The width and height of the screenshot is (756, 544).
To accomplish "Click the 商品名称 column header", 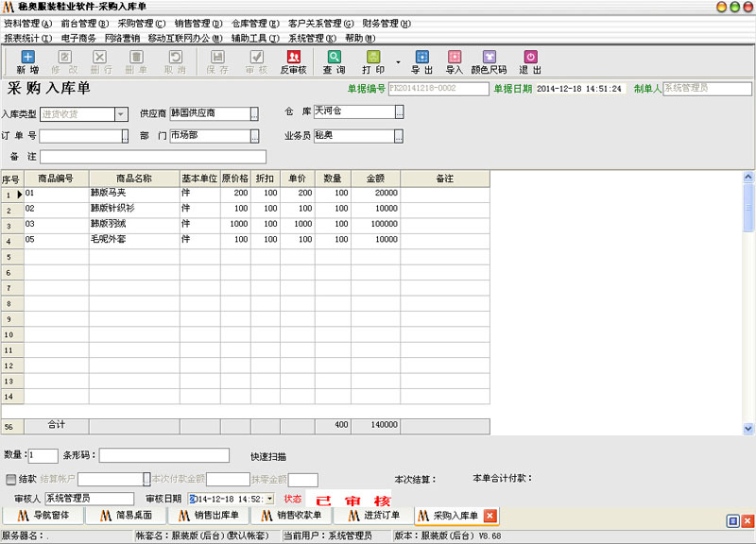I will point(134,178).
